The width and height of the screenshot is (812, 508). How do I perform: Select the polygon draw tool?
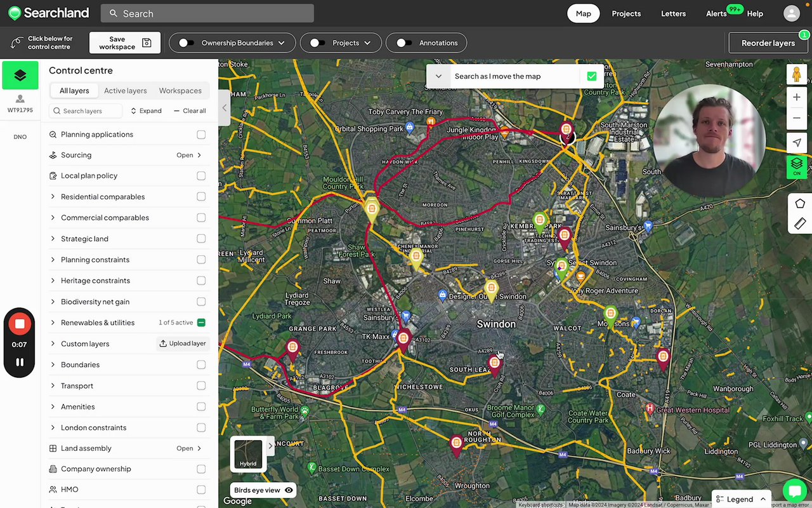pyautogui.click(x=800, y=204)
